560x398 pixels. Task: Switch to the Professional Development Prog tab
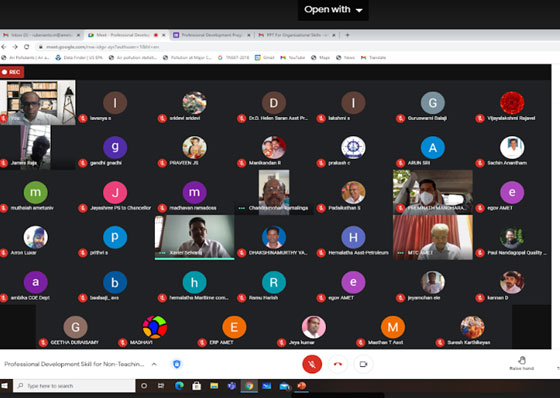211,35
